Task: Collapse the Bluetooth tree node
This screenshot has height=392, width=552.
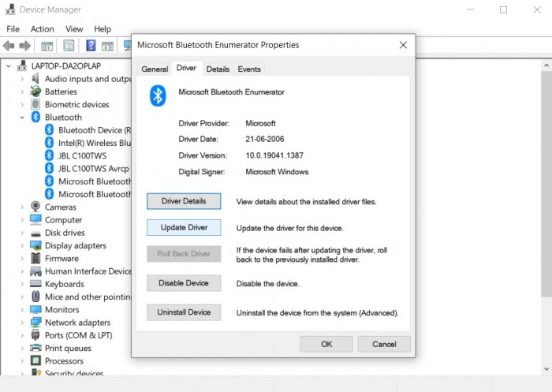Action: click(22, 118)
